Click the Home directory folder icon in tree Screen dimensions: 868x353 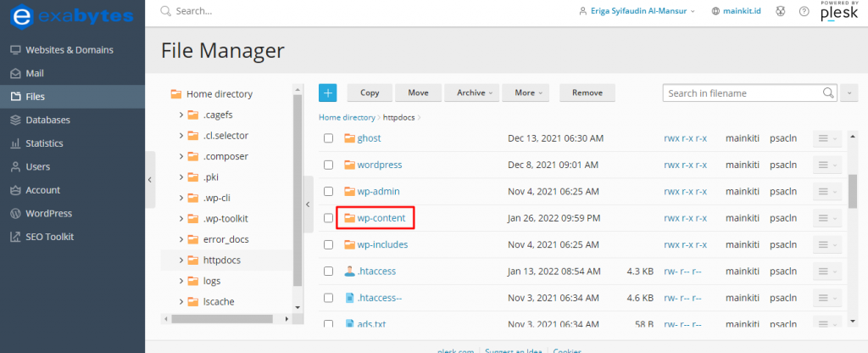pos(176,94)
